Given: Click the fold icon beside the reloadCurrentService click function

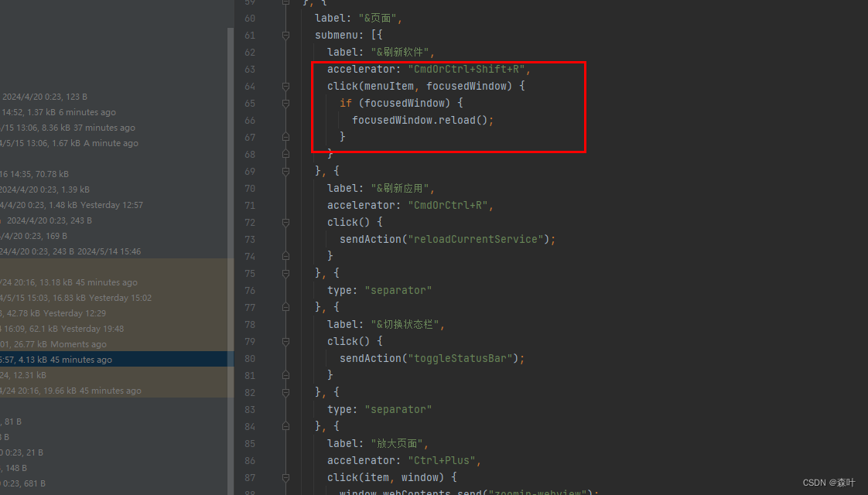Looking at the screenshot, I should 285,222.
